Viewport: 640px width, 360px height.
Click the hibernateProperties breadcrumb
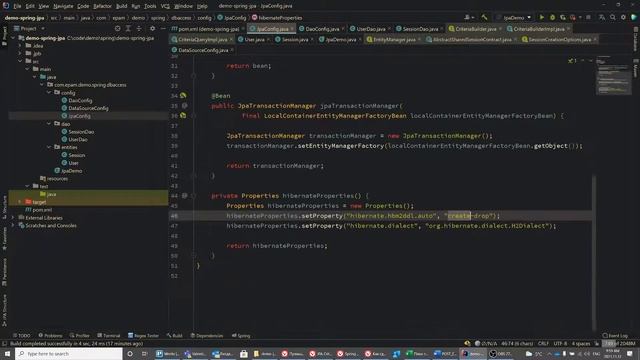tap(277, 18)
